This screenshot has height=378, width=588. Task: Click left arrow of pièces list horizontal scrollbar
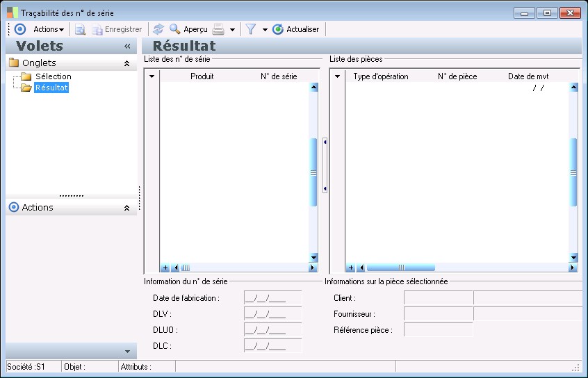(x=361, y=268)
